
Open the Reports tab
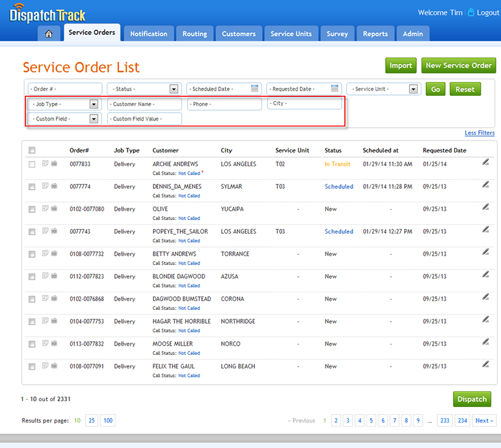click(x=375, y=34)
